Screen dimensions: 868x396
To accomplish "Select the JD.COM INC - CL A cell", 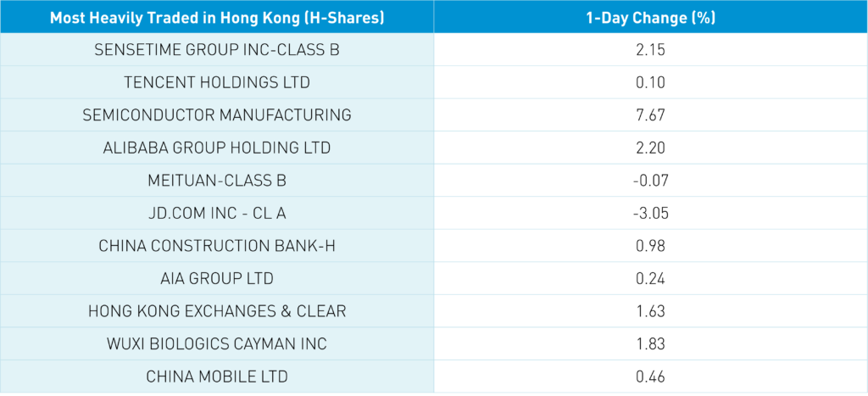I will click(x=217, y=213).
